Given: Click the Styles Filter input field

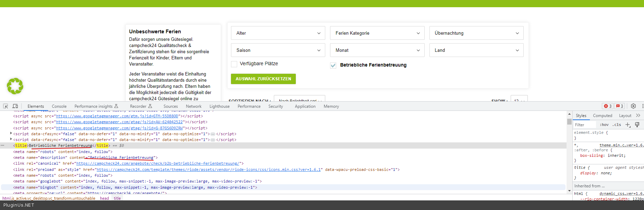Looking at the screenshot, I should tap(585, 125).
